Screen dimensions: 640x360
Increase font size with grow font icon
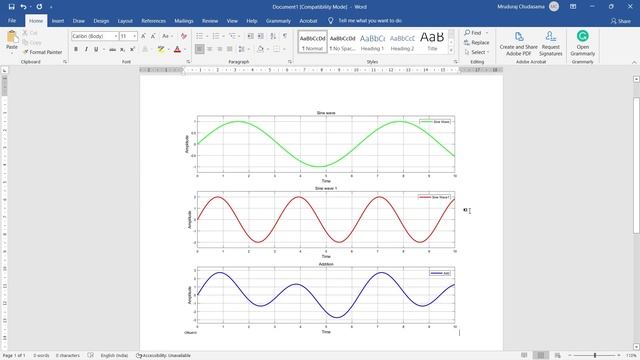pyautogui.click(x=143, y=36)
